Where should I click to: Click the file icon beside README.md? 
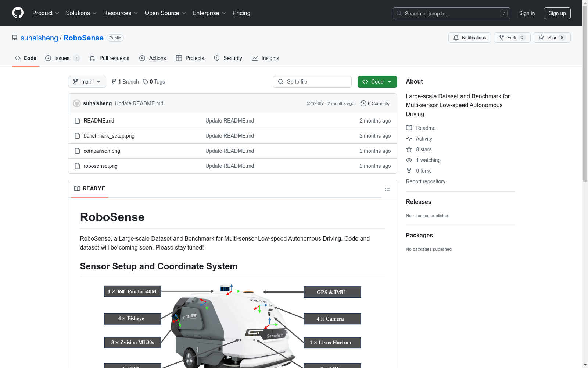[77, 121]
